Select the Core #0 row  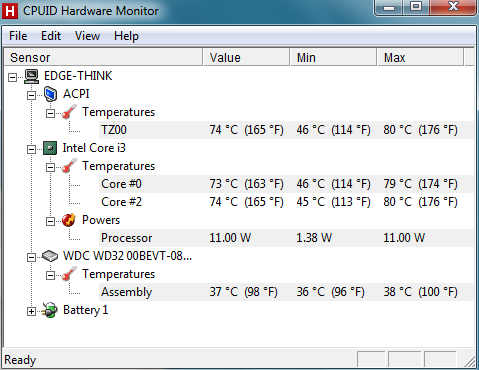[286, 184]
